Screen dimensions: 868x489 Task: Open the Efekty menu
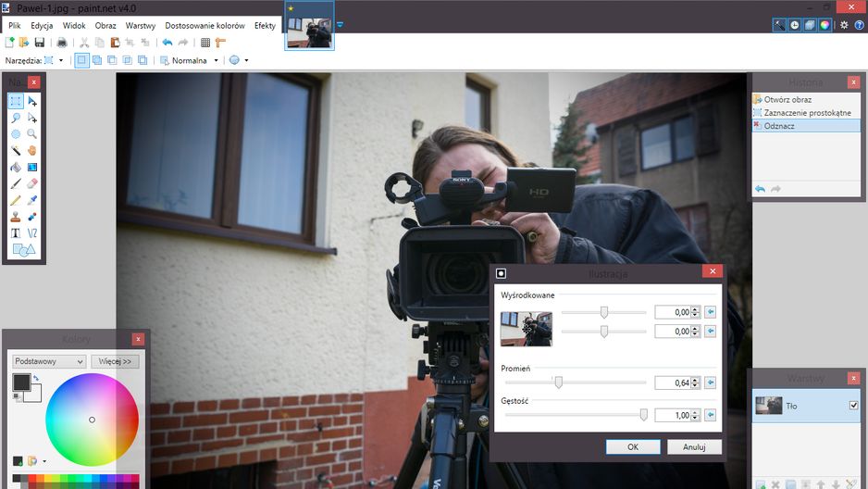265,26
